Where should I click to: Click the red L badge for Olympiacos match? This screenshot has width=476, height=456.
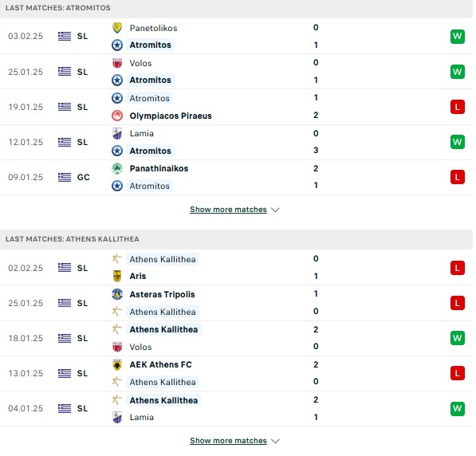[458, 107]
